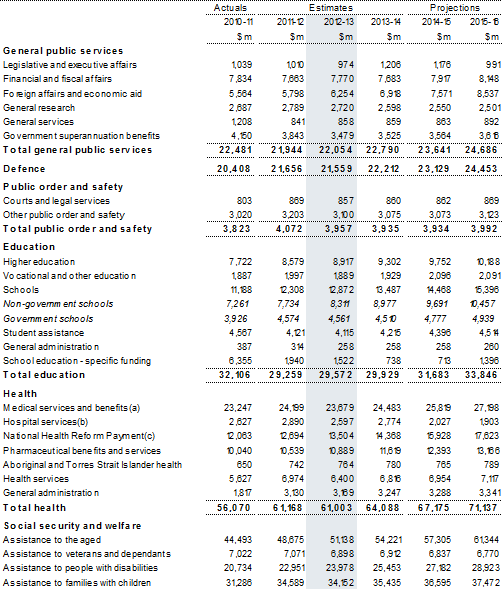Viewport: 504px width, 589px height.
Task: Select italic 'Government schools' label
Action: [x=48, y=319]
